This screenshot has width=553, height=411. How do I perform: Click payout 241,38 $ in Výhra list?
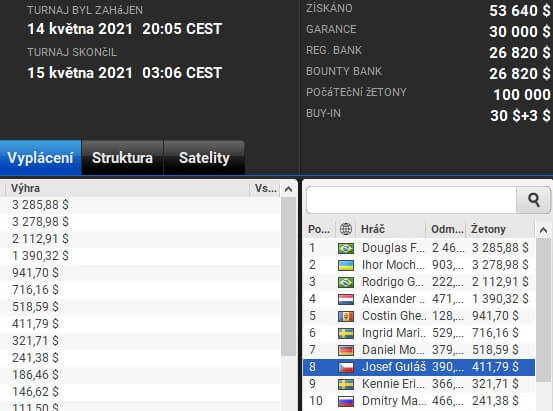click(35, 358)
